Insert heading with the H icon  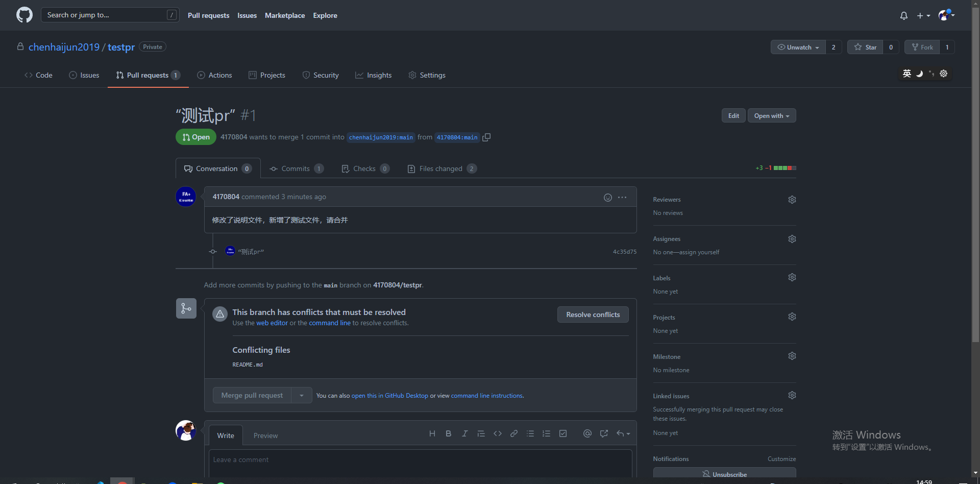coord(432,433)
